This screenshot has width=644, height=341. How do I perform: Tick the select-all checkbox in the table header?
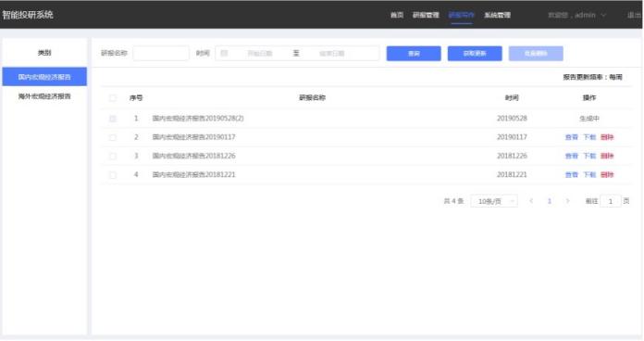click(113, 98)
